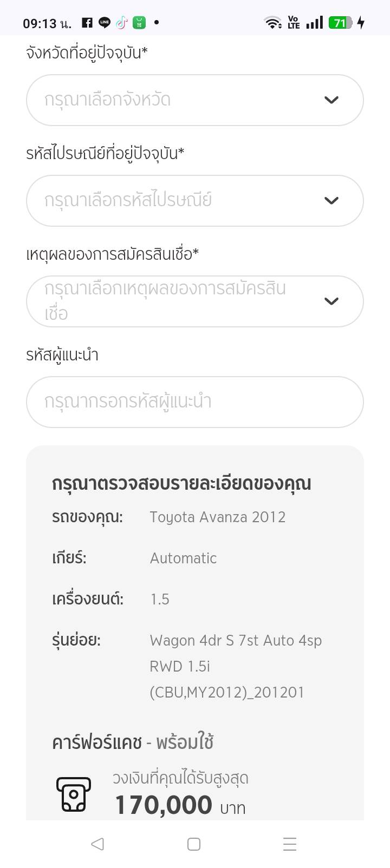The width and height of the screenshot is (390, 868).
Task: Focus the referral code input field
Action: (x=194, y=402)
